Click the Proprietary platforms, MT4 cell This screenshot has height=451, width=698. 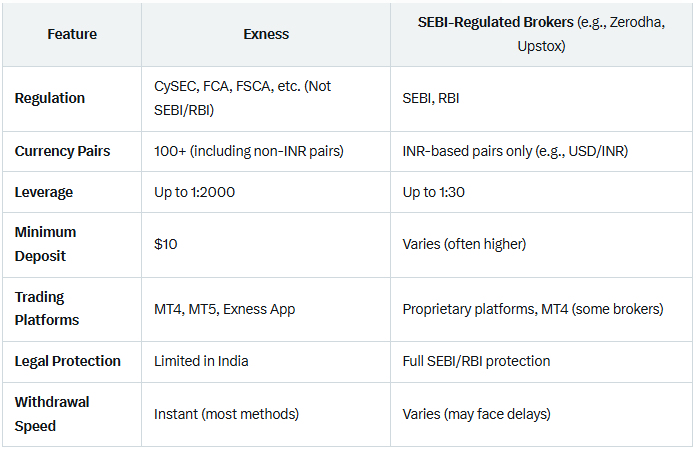click(533, 309)
